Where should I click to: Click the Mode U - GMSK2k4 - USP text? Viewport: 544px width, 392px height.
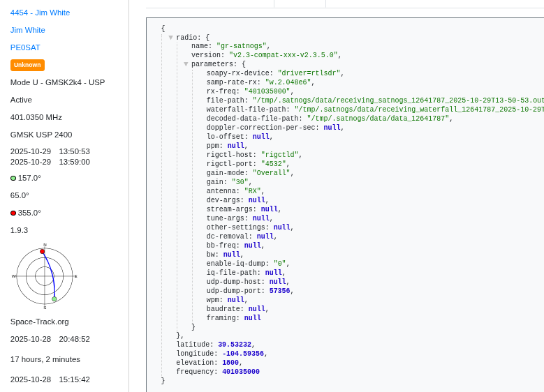pyautogui.click(x=57, y=82)
